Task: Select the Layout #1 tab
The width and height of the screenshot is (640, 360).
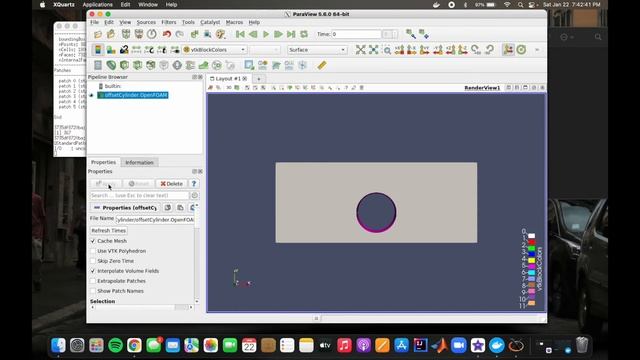Action: point(228,78)
